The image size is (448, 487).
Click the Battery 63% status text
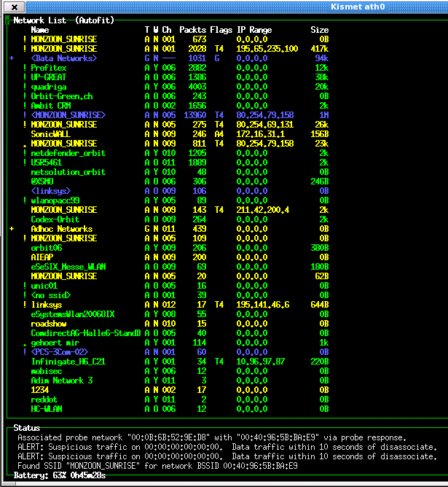point(60,475)
